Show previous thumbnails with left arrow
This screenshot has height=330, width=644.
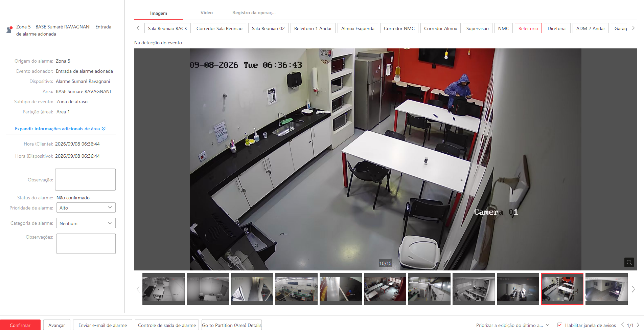tap(138, 289)
